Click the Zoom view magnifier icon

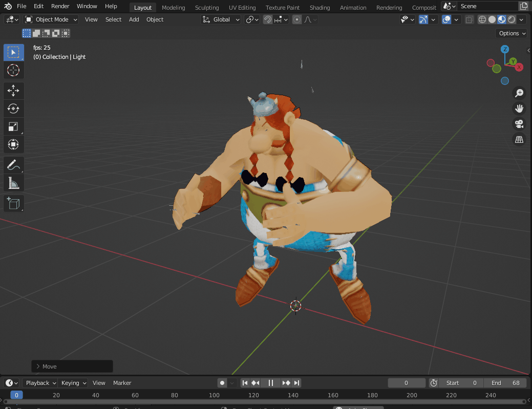[519, 93]
